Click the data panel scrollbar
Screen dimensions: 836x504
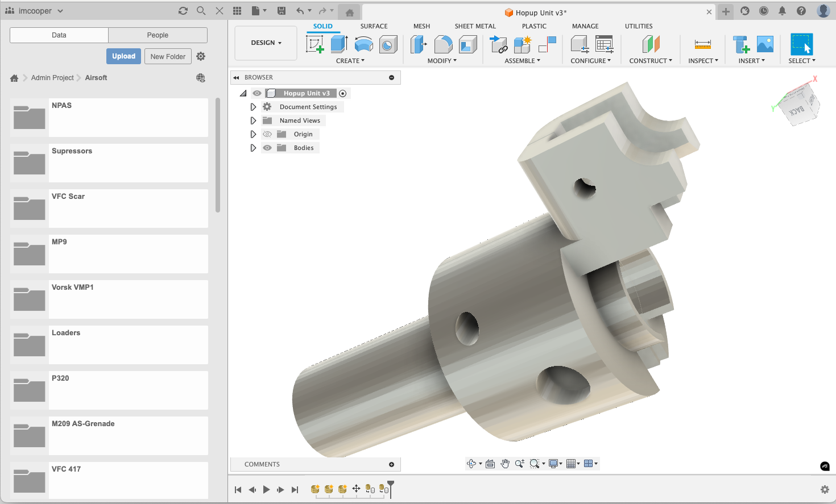point(218,155)
